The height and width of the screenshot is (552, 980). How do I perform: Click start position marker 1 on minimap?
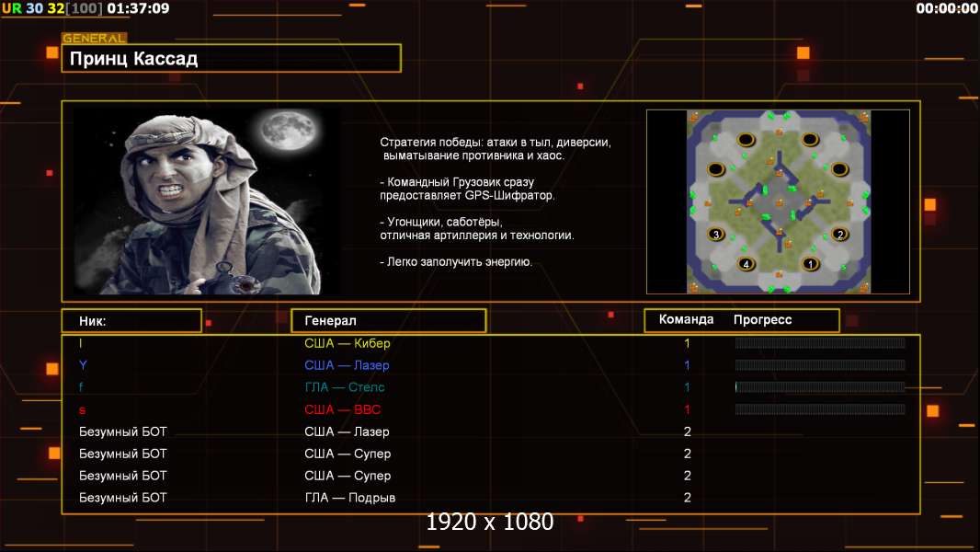coord(810,264)
